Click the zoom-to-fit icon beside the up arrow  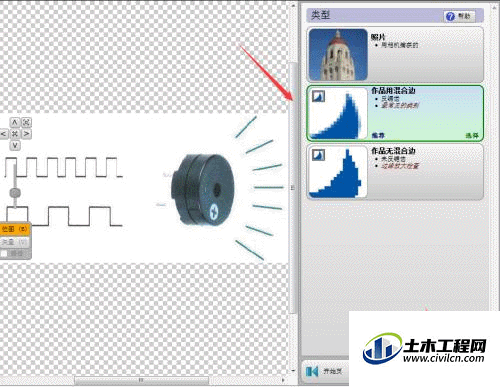click(x=26, y=123)
